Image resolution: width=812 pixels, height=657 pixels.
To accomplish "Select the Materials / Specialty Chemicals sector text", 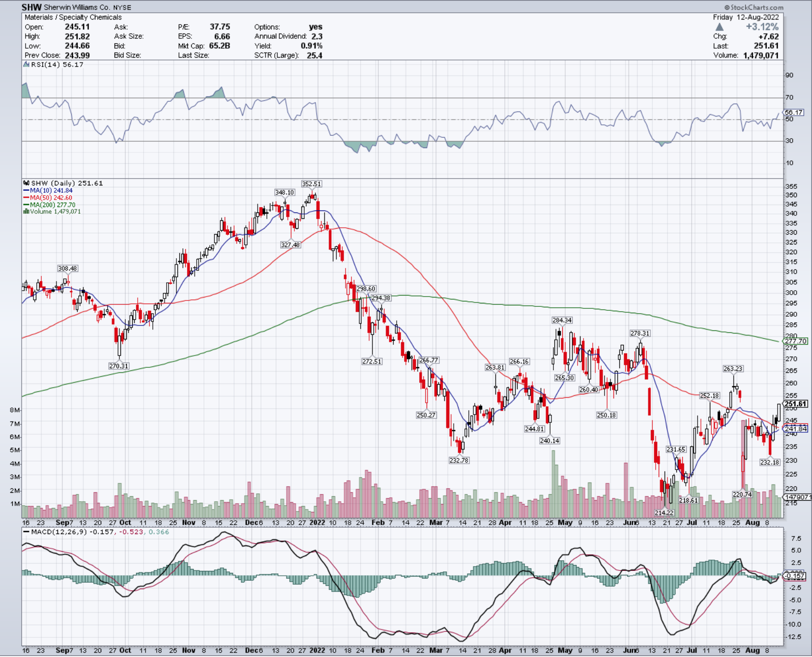I will click(73, 17).
